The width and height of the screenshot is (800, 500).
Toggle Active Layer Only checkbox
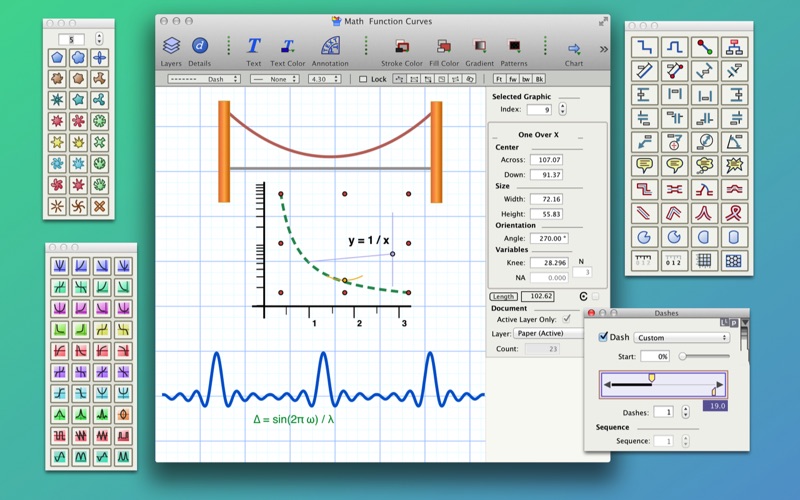click(x=566, y=319)
